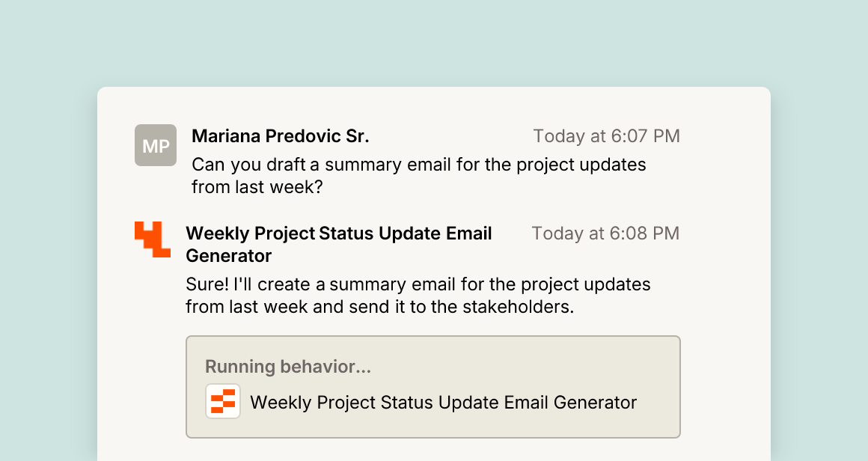Click the words project updates in Mariana's message
This screenshot has height=461, width=868.
[581, 165]
